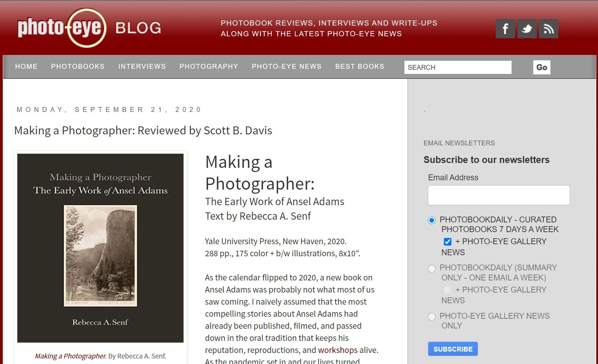
Task: Click the photo-eye Blog logo
Action: pos(90,28)
